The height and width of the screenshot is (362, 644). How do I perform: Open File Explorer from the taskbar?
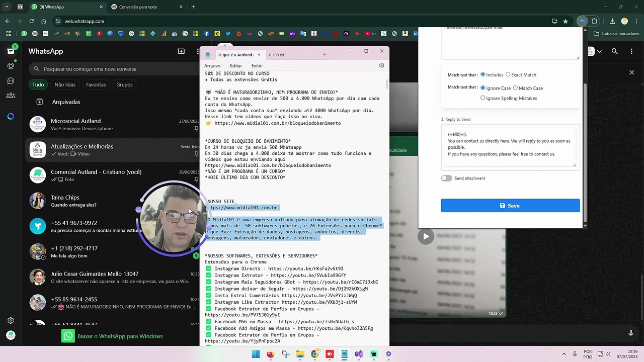point(300,354)
